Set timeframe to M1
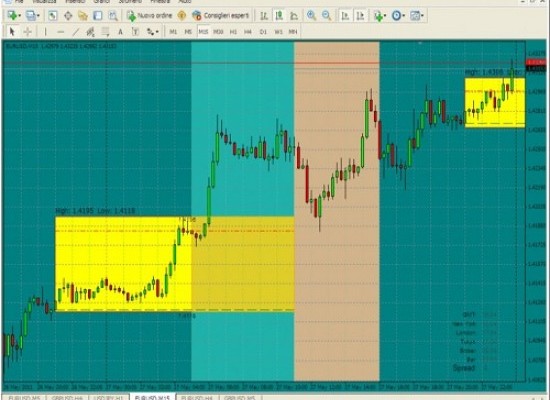550x400 pixels. pyautogui.click(x=173, y=32)
